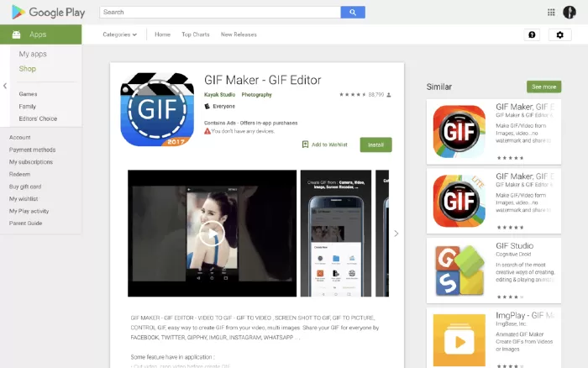Expand the Categories dropdown
Screen dimensions: 588x368
(x=119, y=34)
